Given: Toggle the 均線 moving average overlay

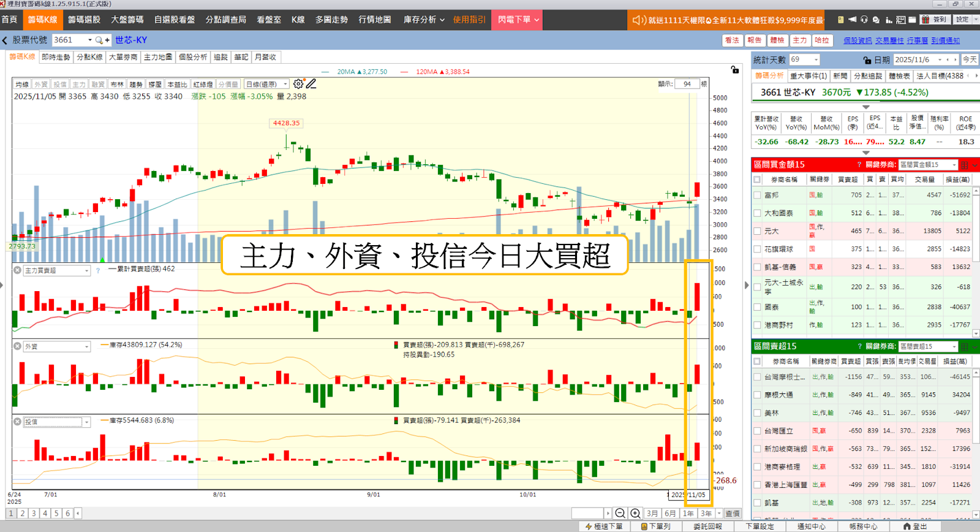Looking at the screenshot, I should (22, 85).
